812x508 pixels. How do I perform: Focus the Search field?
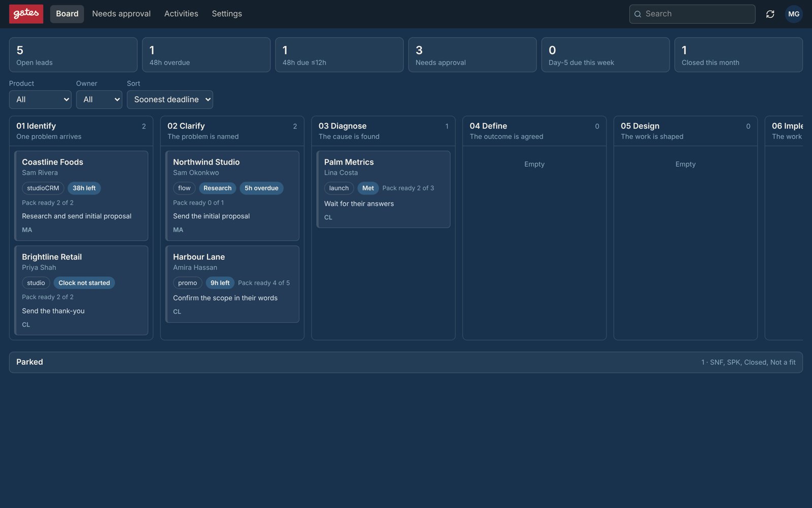[692, 14]
